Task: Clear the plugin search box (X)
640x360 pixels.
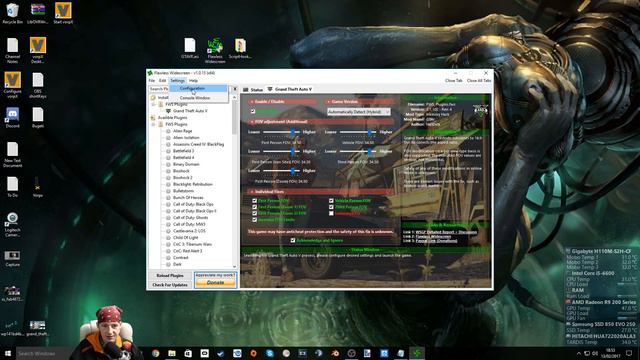Action: coord(235,89)
